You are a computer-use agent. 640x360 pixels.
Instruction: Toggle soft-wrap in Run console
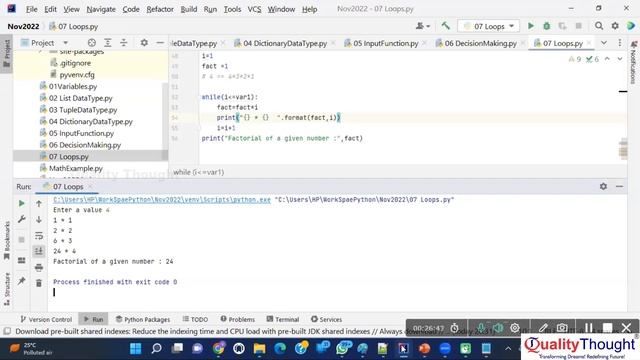coord(39,236)
